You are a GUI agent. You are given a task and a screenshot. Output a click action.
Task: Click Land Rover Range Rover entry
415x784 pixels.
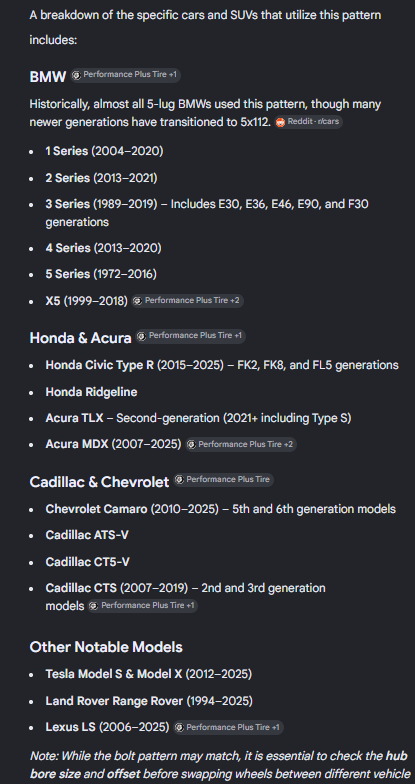tap(149, 701)
